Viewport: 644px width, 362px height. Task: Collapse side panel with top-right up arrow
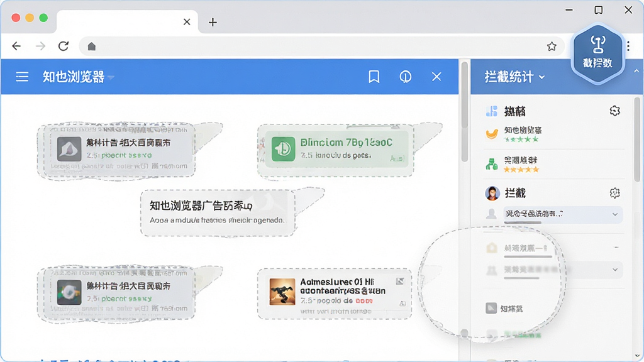[x=636, y=71]
